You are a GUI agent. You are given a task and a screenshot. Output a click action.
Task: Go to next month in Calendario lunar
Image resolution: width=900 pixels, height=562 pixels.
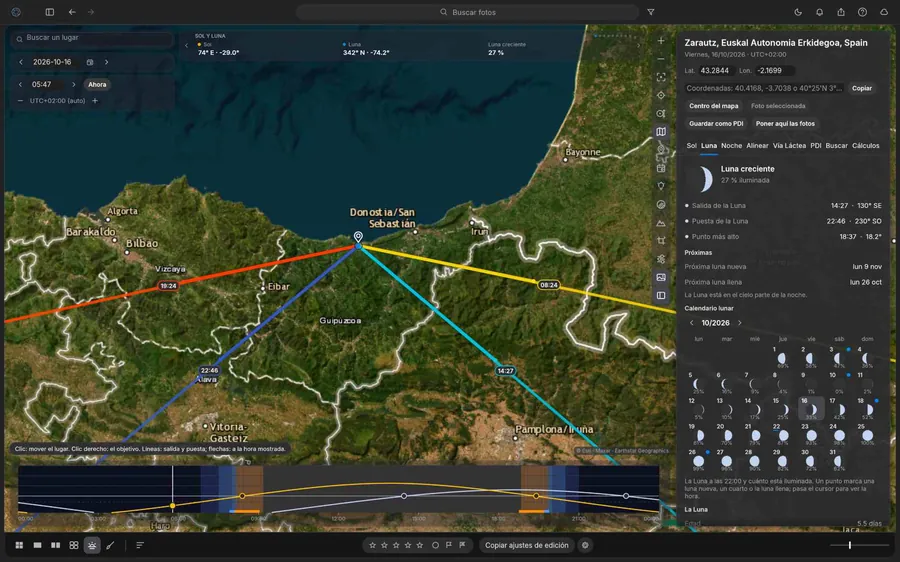(x=739, y=323)
